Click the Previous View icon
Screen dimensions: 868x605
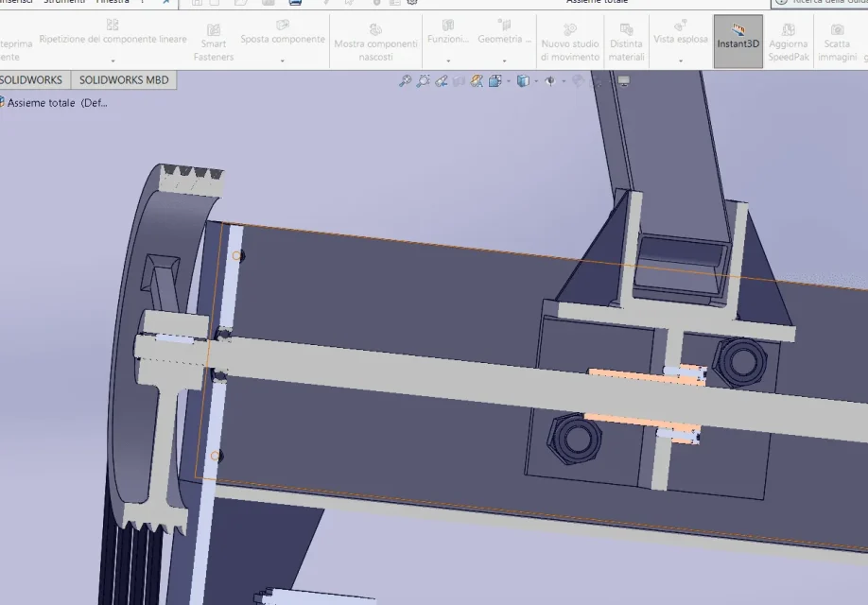[442, 81]
